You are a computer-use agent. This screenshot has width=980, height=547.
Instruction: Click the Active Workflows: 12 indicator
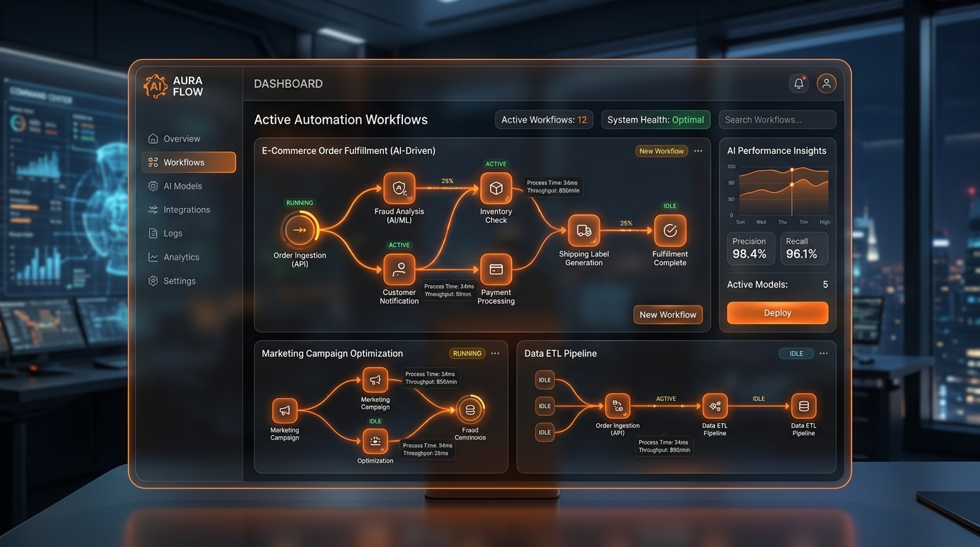544,120
